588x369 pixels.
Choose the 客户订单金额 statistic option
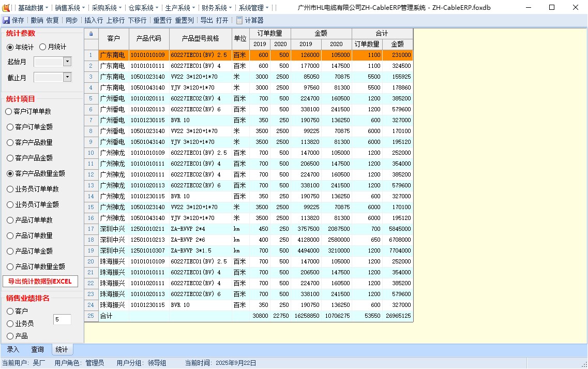9,126
